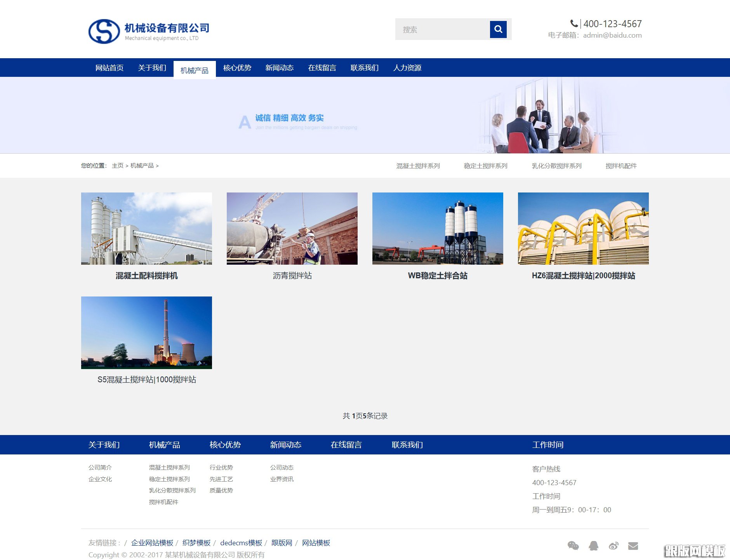Image resolution: width=730 pixels, height=560 pixels.
Task: Open the 公司简介 footer link
Action: [x=100, y=468]
